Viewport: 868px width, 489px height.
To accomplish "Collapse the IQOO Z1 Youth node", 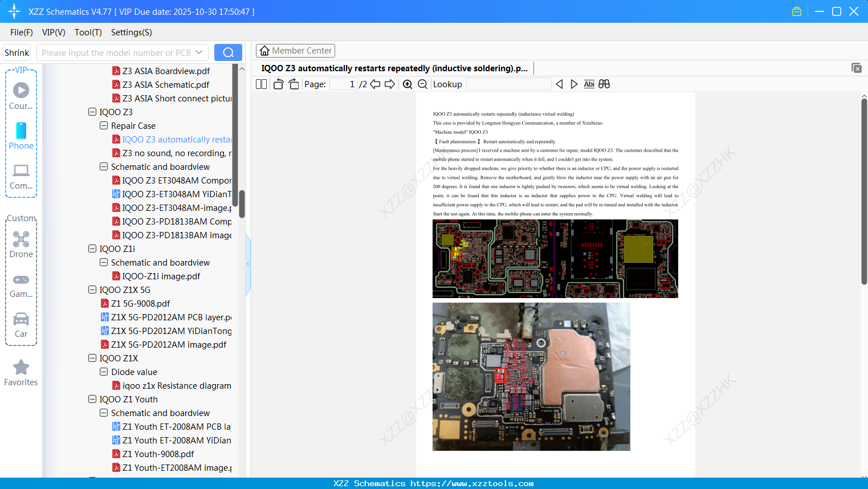I will [92, 399].
